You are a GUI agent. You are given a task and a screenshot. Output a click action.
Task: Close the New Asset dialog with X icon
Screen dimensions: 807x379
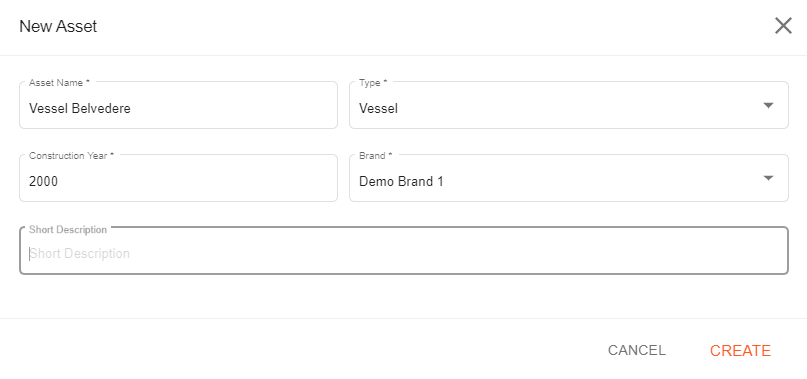pos(783,26)
